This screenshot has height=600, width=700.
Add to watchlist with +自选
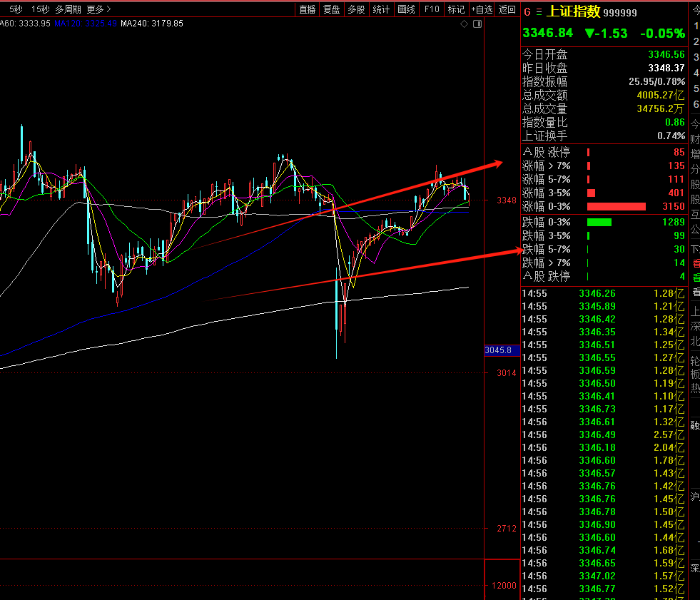(x=482, y=9)
